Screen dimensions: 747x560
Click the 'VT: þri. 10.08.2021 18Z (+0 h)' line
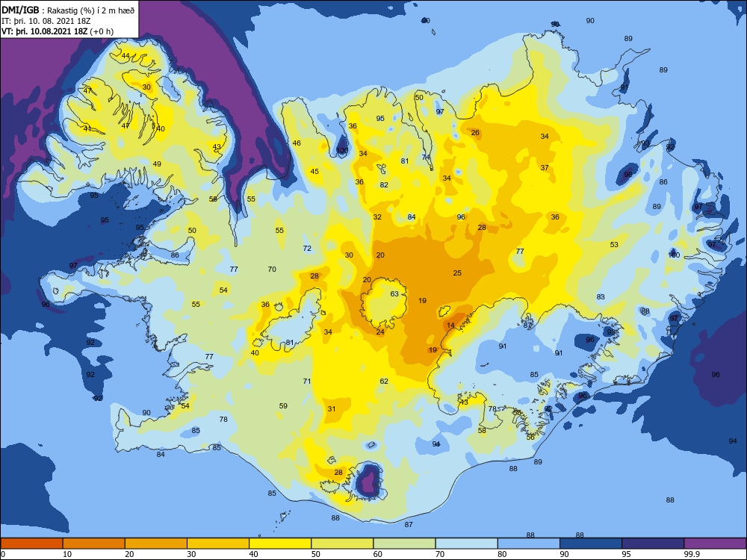58,31
